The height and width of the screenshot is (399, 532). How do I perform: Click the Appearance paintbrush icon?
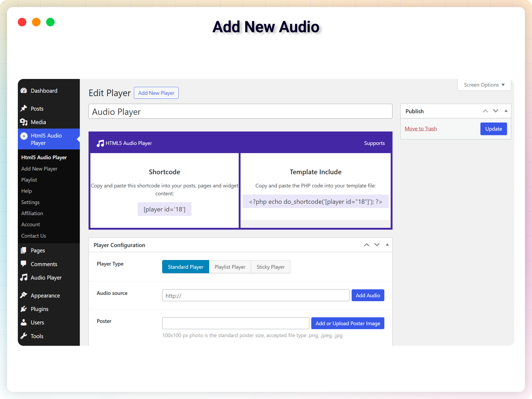24,295
